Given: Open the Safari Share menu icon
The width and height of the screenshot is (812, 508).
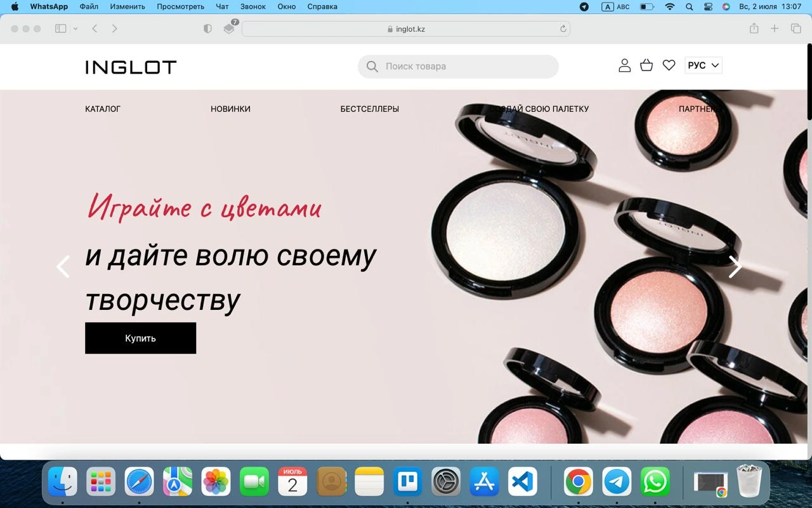Looking at the screenshot, I should [754, 29].
